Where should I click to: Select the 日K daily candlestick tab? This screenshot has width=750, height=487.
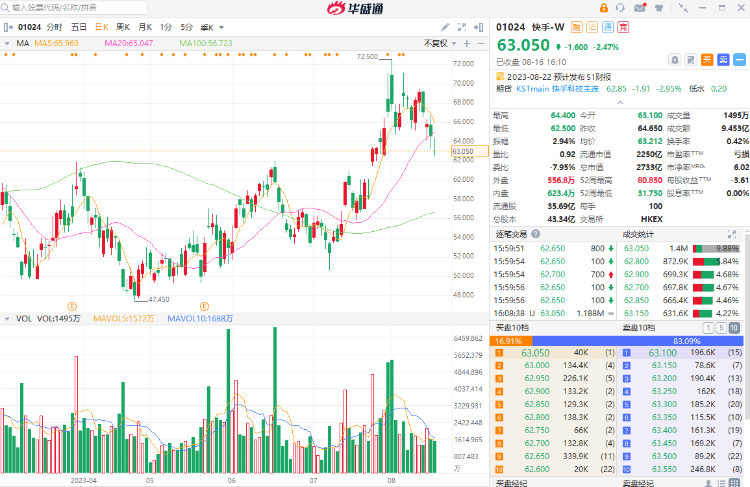coord(101,27)
